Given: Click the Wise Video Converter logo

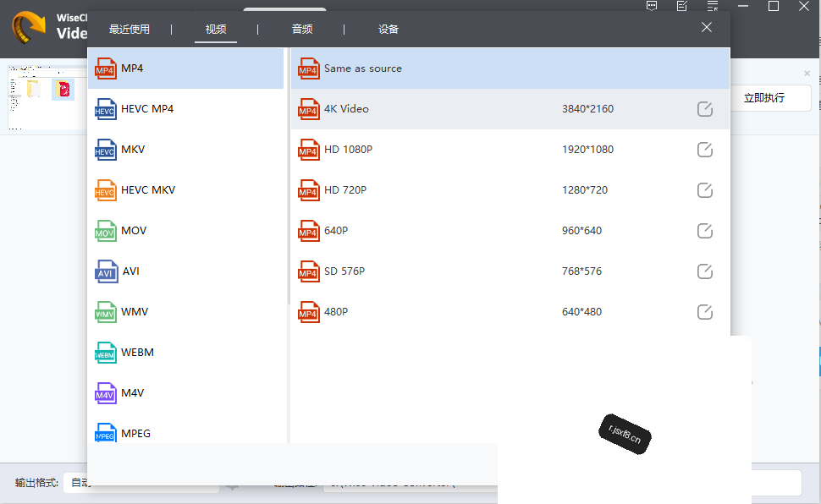Looking at the screenshot, I should pyautogui.click(x=30, y=27).
